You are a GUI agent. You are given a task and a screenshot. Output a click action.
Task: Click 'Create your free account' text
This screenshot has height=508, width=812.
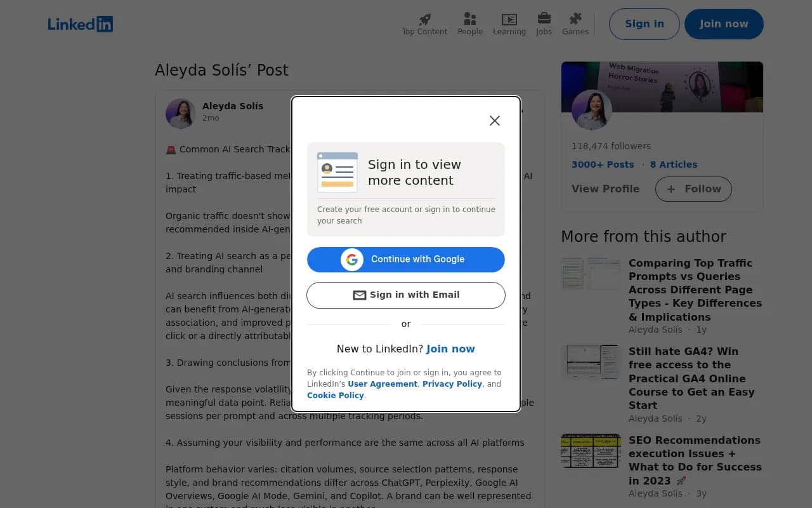pos(406,215)
